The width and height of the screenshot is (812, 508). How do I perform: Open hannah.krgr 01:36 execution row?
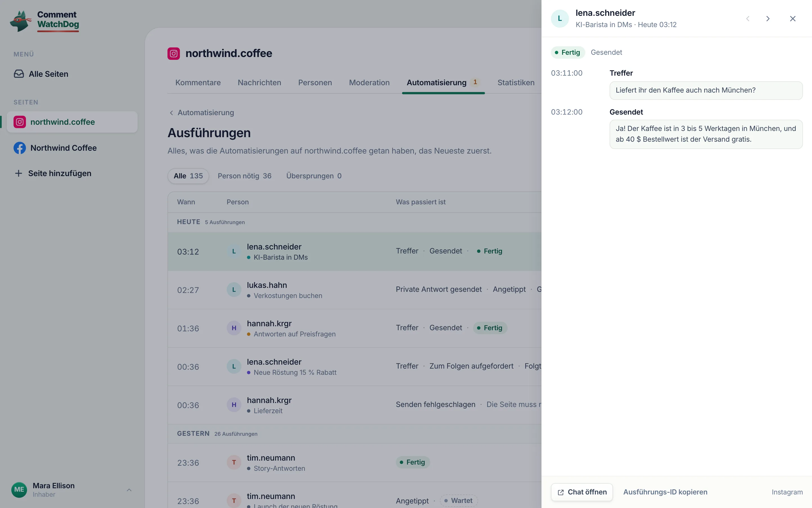[x=354, y=328]
